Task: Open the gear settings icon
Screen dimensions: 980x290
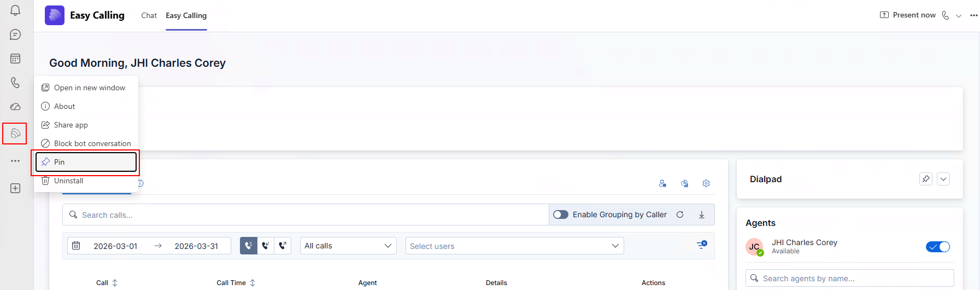Action: click(706, 184)
